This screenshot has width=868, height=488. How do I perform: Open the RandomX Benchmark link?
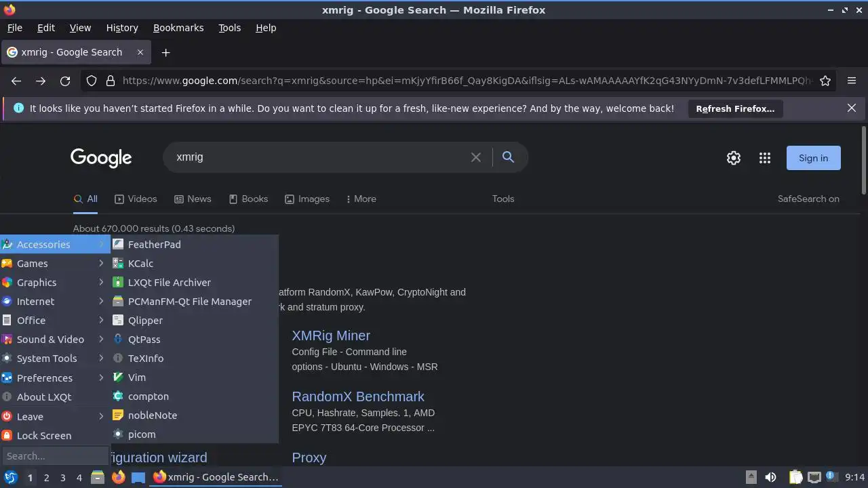pos(358,396)
